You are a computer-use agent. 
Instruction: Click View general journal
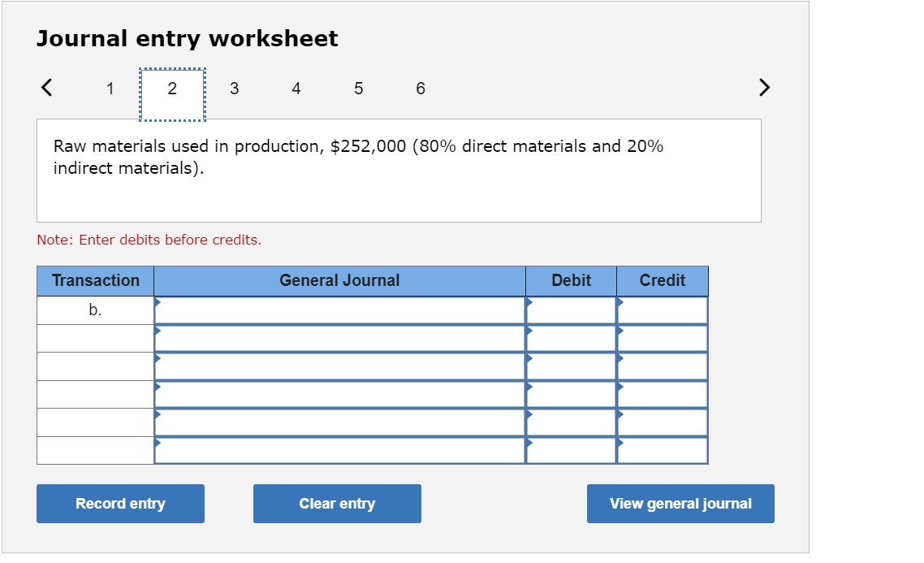(680, 503)
